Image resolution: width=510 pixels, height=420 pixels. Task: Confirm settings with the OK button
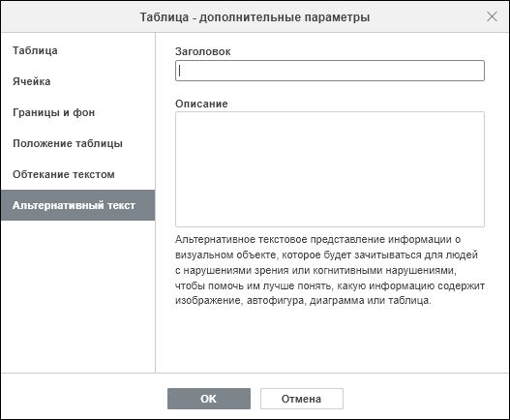(209, 399)
